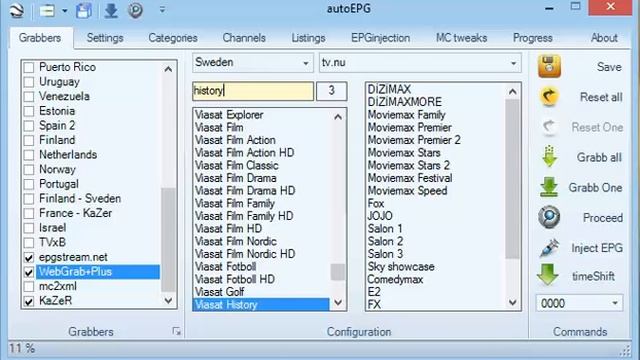Check the Norway checkbox
Image resolution: width=640 pixels, height=360 pixels.
point(29,169)
